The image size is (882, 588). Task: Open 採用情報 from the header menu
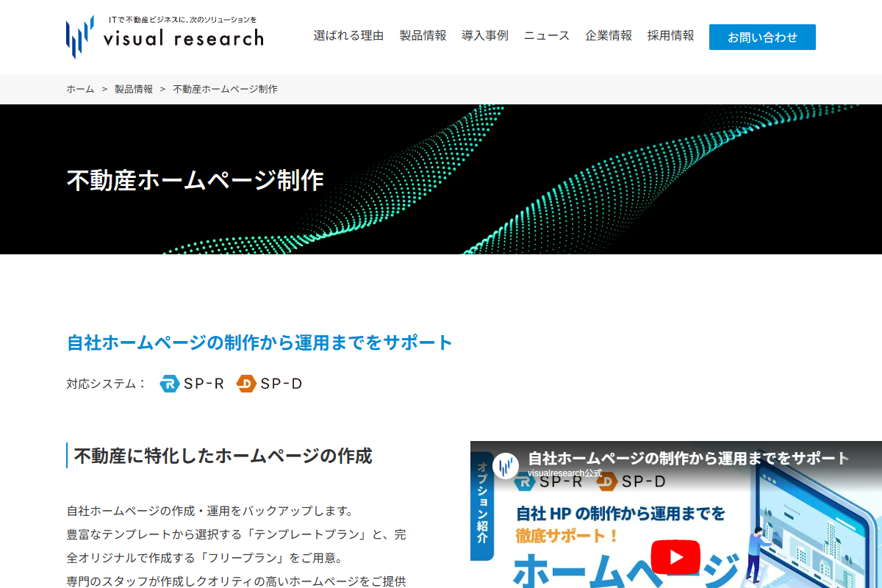(x=670, y=35)
